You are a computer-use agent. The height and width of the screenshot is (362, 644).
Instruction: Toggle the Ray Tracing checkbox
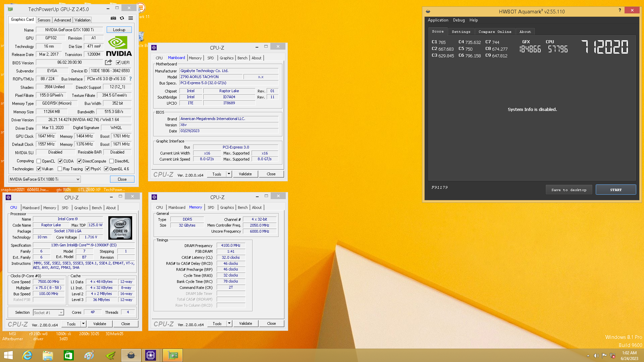point(60,169)
